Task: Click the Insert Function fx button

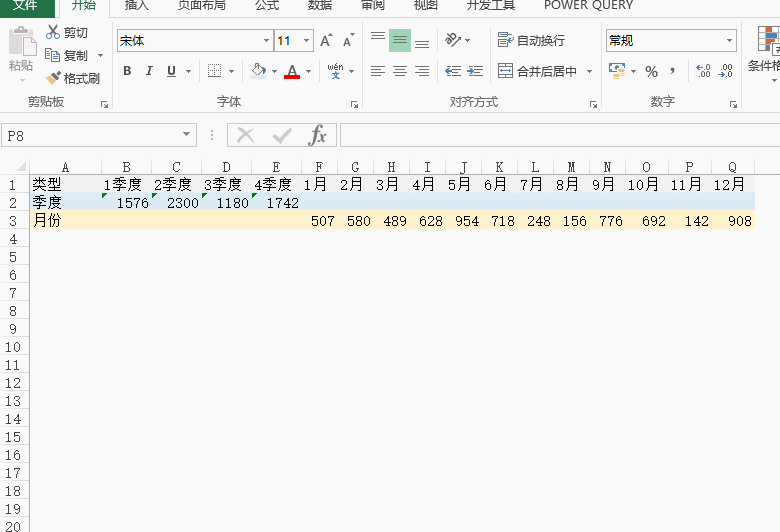Action: [x=317, y=135]
